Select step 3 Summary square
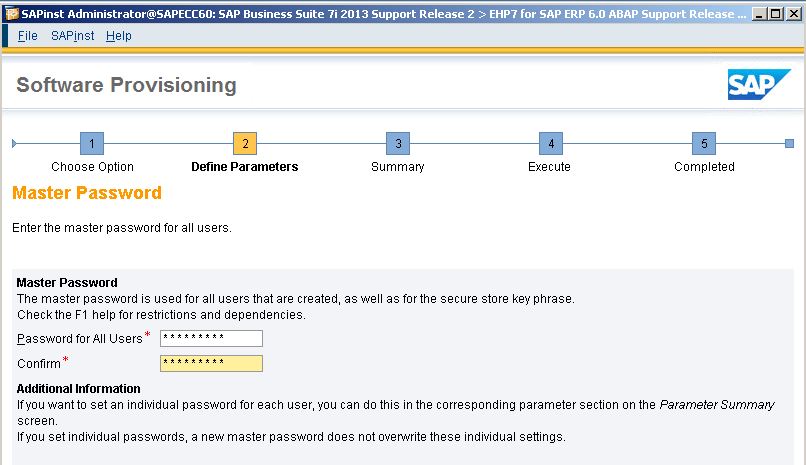Screen dimensions: 806x465 tap(398, 143)
